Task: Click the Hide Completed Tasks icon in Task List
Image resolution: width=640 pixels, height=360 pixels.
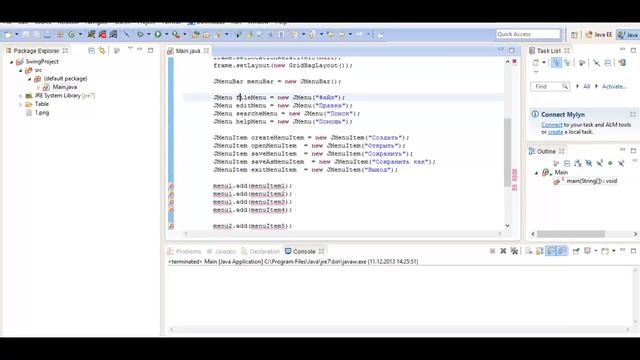Action: [x=596, y=63]
